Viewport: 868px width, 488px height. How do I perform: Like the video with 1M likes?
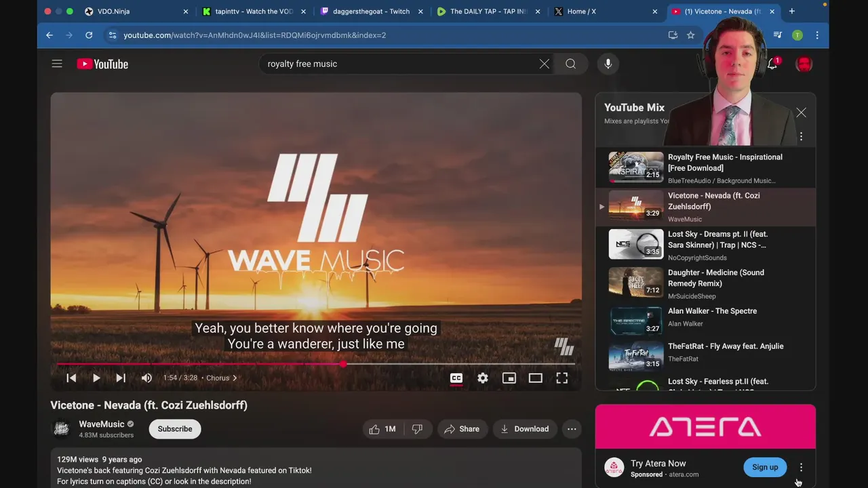click(x=382, y=429)
